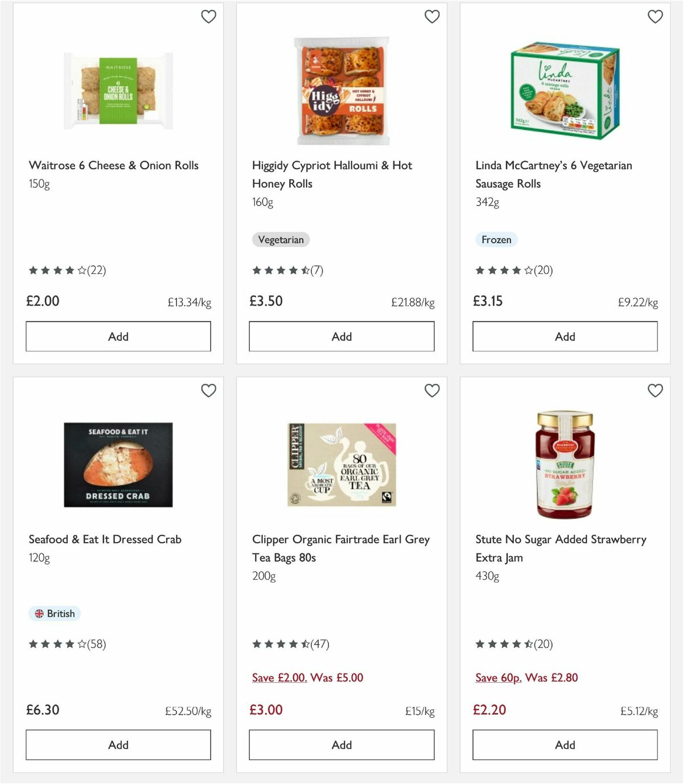Favorite the Waitrose 6 Cheese & Onion Rolls

(x=208, y=17)
